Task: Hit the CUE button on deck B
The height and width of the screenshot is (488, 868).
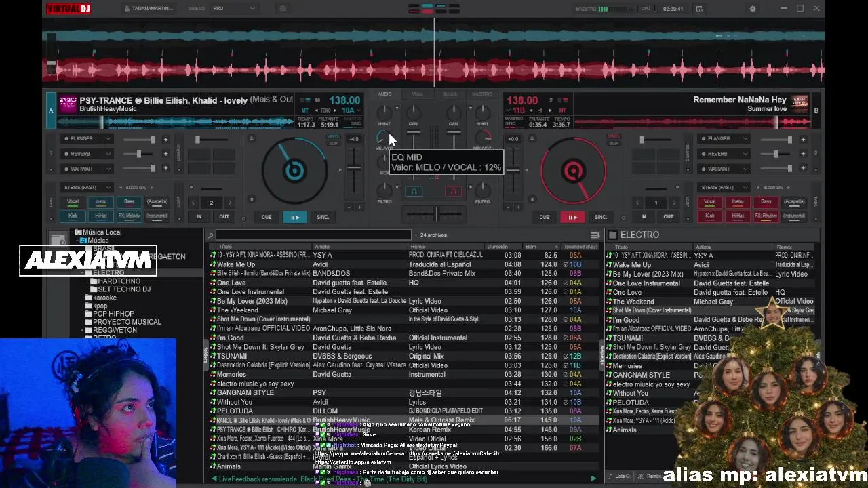Action: [544, 217]
